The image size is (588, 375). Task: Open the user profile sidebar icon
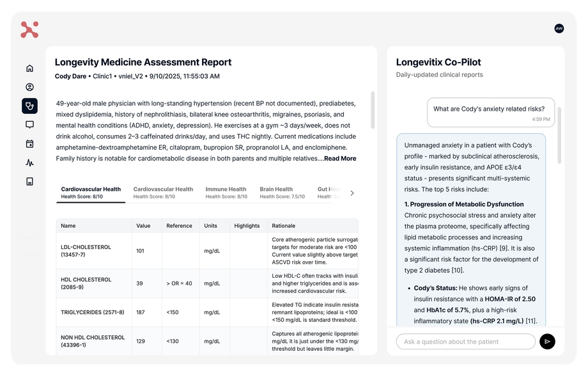29,87
